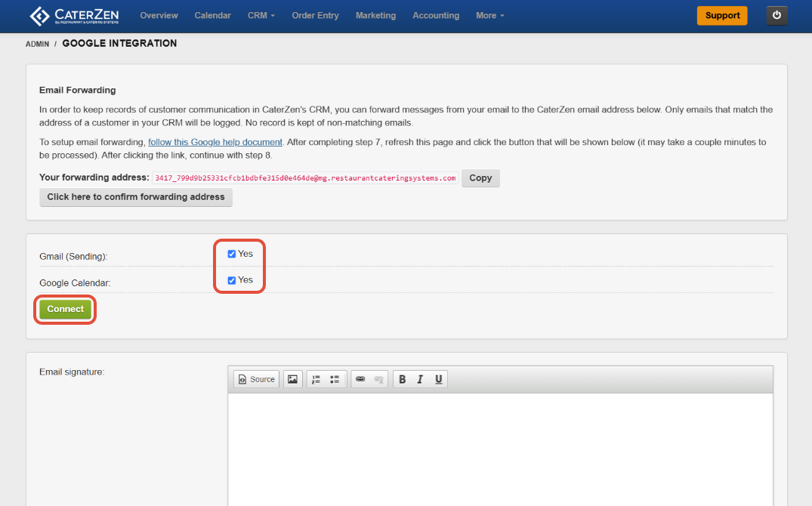Image resolution: width=812 pixels, height=506 pixels.
Task: Toggle the Google Calendar Yes checkbox
Action: pos(231,280)
